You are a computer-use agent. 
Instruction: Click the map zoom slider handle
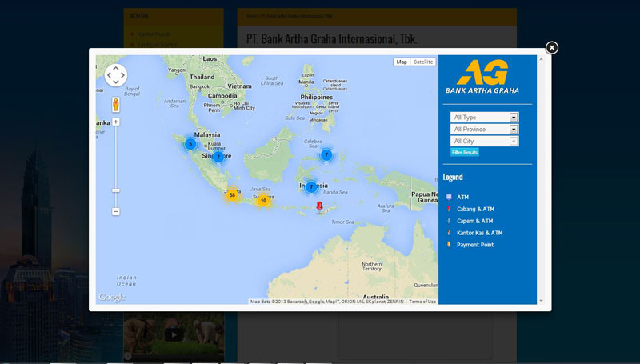pyautogui.click(x=116, y=190)
